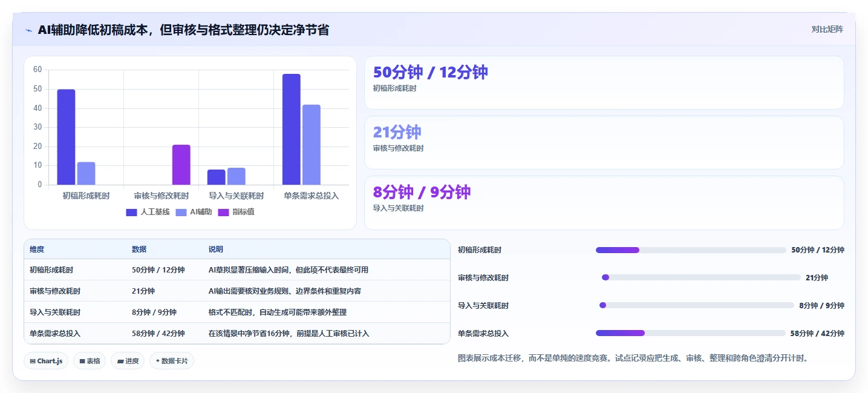Viewport: 868px width, 393px height.
Task: Select the 初稿形成耗时 table row label
Action: tap(51, 270)
